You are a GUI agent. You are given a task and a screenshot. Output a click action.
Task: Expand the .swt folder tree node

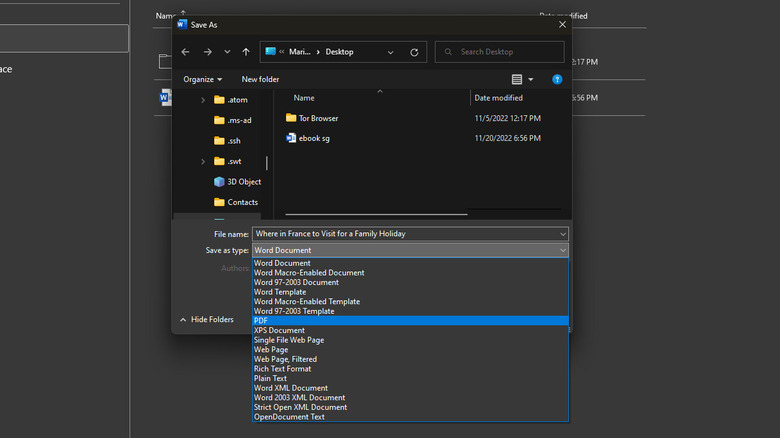pyautogui.click(x=203, y=161)
